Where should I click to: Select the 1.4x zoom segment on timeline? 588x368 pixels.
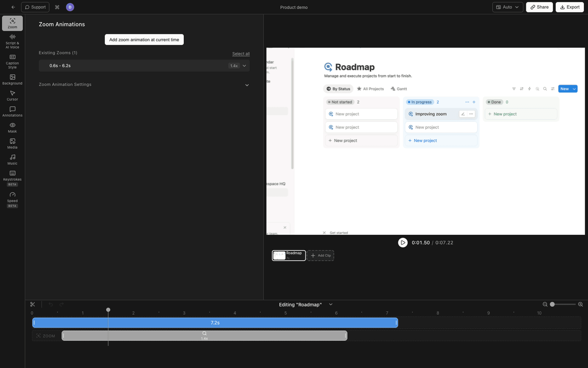(204, 336)
